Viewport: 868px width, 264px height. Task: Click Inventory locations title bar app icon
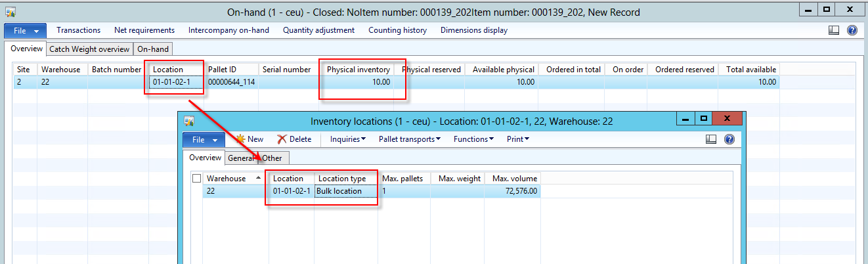pyautogui.click(x=189, y=121)
